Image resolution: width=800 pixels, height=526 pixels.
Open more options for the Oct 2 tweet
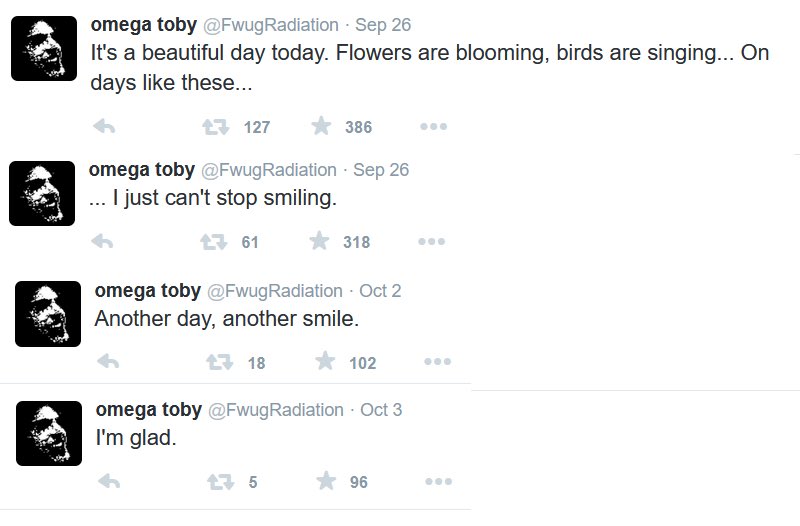click(x=437, y=363)
